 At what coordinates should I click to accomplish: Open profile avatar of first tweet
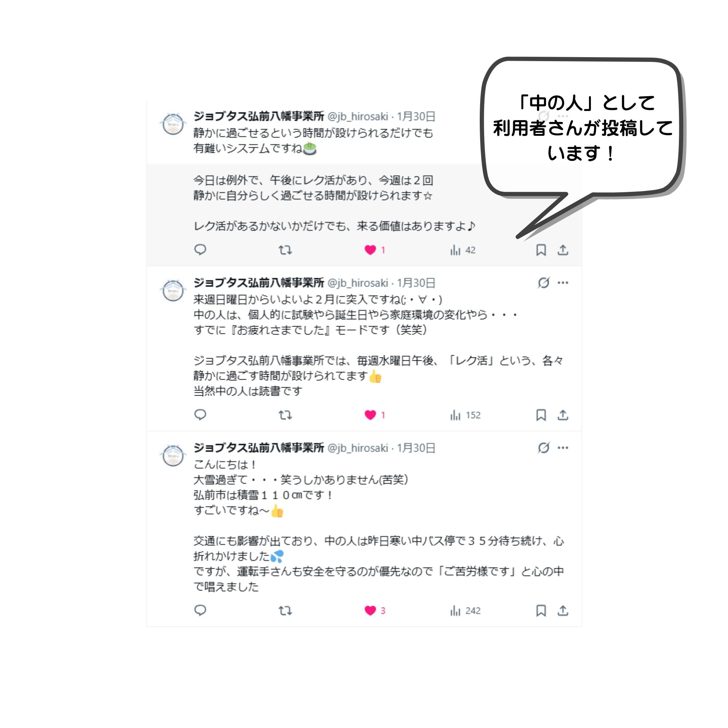(173, 124)
